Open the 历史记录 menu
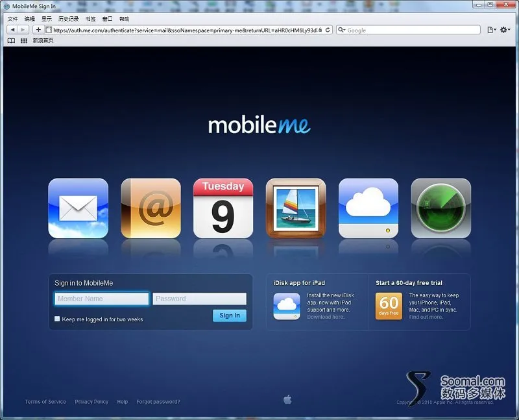The height and width of the screenshot is (420, 519). point(69,19)
